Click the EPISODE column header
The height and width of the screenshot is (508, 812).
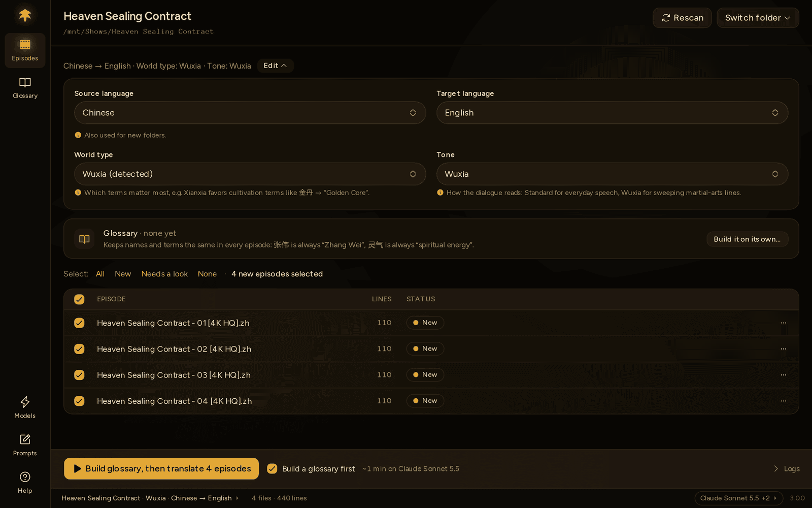coord(111,299)
